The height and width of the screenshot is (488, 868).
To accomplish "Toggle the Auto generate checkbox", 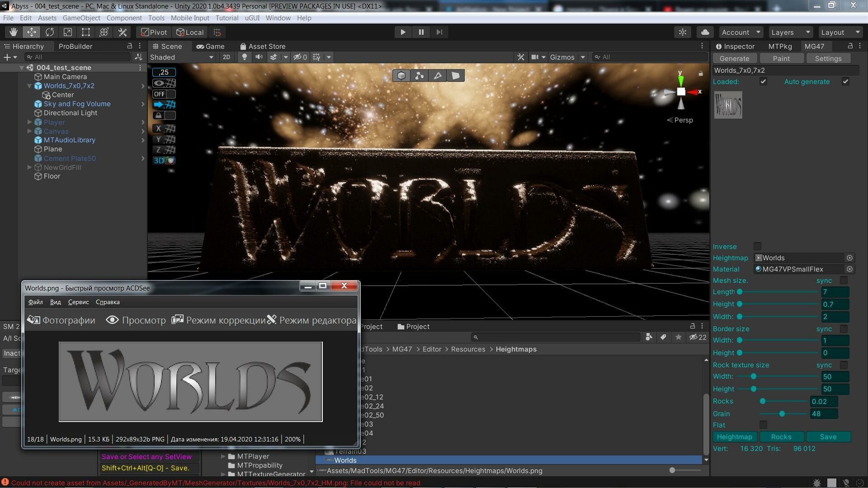I will coord(845,82).
